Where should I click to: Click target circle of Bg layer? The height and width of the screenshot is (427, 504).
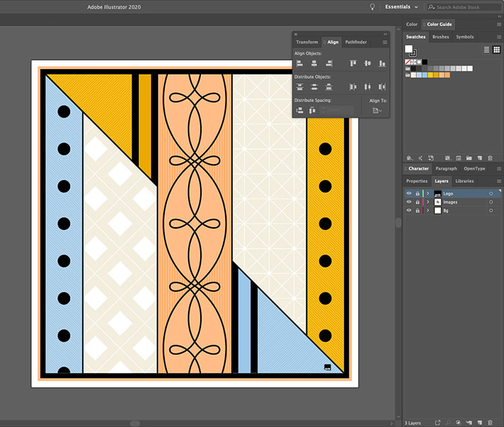[491, 210]
